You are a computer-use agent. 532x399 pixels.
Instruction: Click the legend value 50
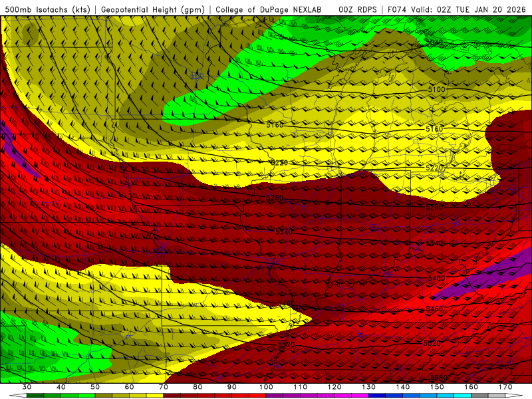tap(95, 387)
